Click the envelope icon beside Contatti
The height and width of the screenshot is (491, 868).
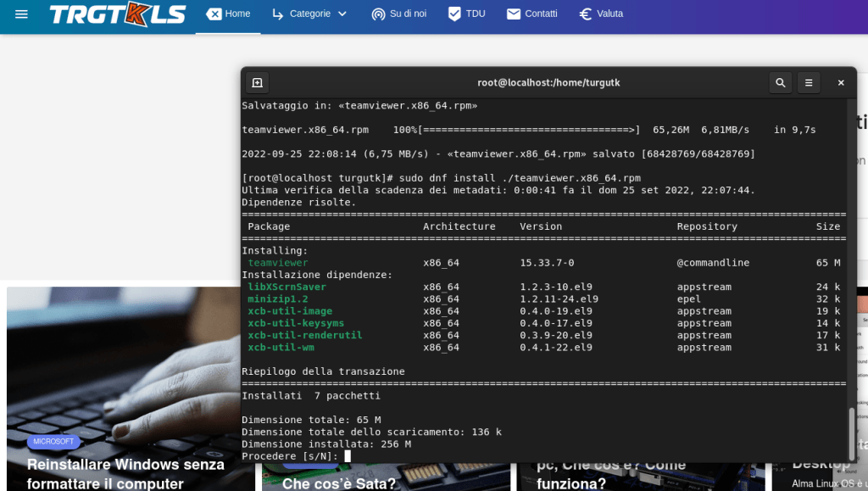click(x=514, y=14)
